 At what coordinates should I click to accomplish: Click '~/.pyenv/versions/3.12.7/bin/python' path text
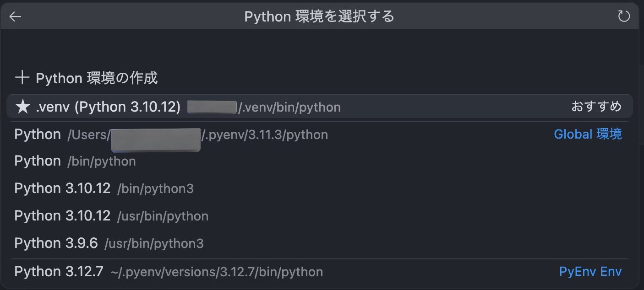(217, 272)
